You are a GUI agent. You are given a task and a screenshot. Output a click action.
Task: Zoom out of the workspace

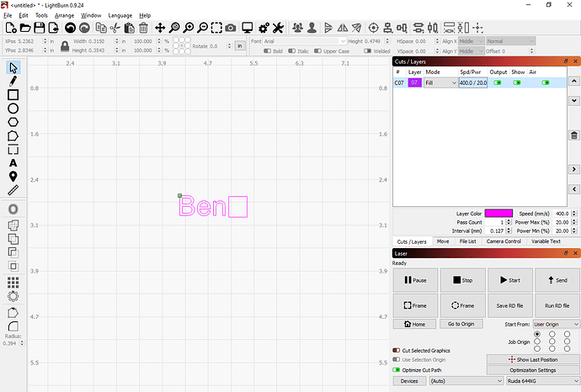point(203,28)
